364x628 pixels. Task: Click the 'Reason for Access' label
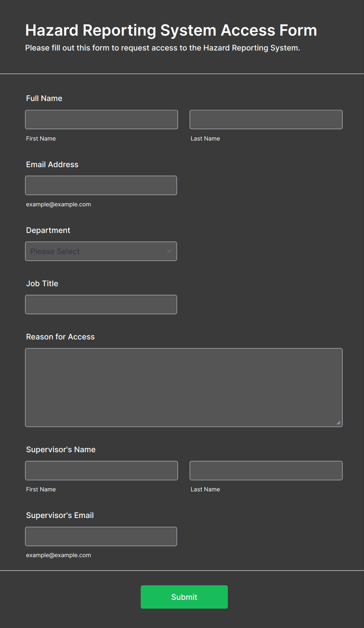point(60,337)
